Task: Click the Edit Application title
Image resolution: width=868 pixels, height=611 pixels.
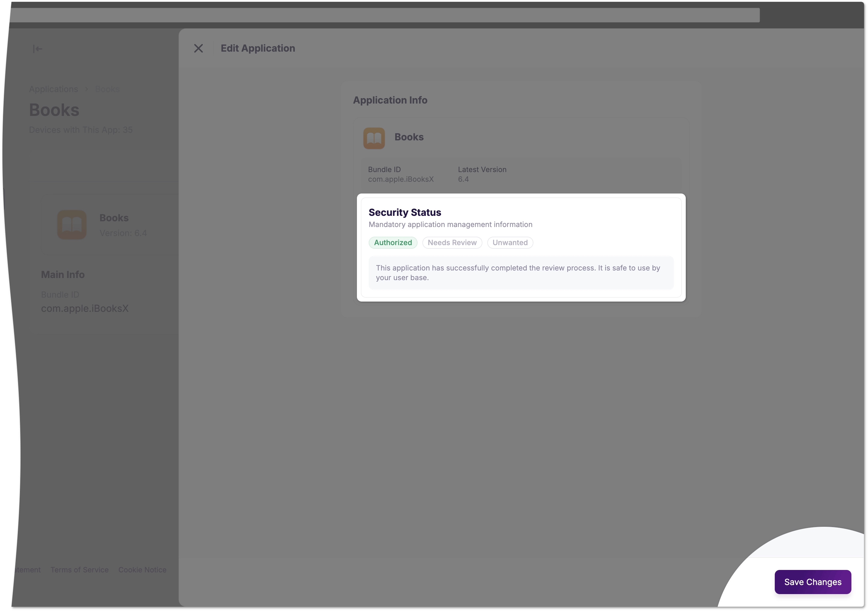Action: click(258, 48)
